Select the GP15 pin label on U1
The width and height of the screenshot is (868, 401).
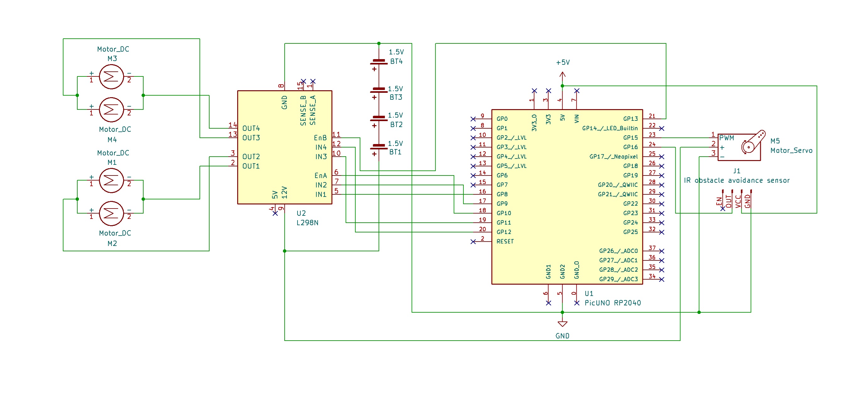click(630, 138)
